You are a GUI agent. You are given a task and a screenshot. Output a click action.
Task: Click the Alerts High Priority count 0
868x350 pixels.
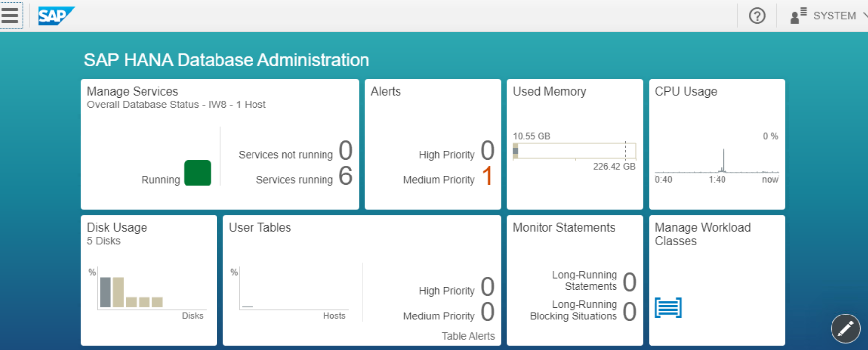tap(487, 150)
